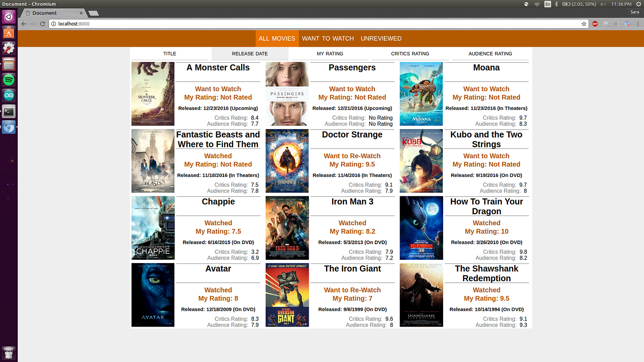Click the Iron Man 3 title
The image size is (644, 362).
click(352, 202)
